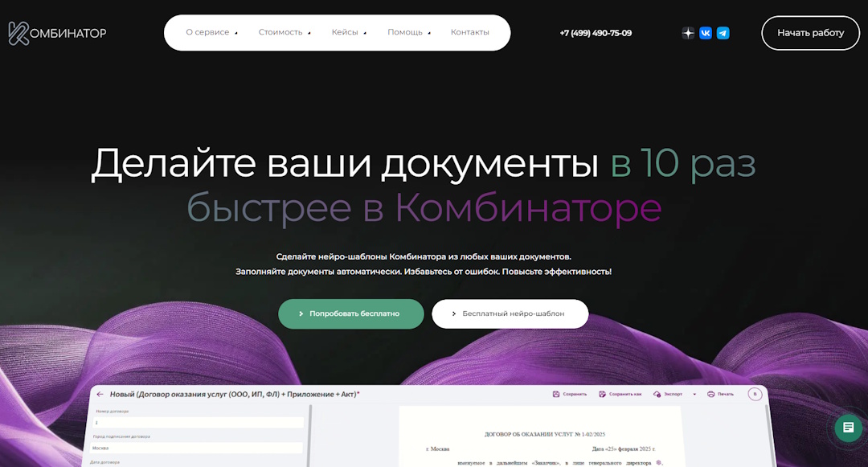Click the Telegram icon in the header

[x=723, y=33]
